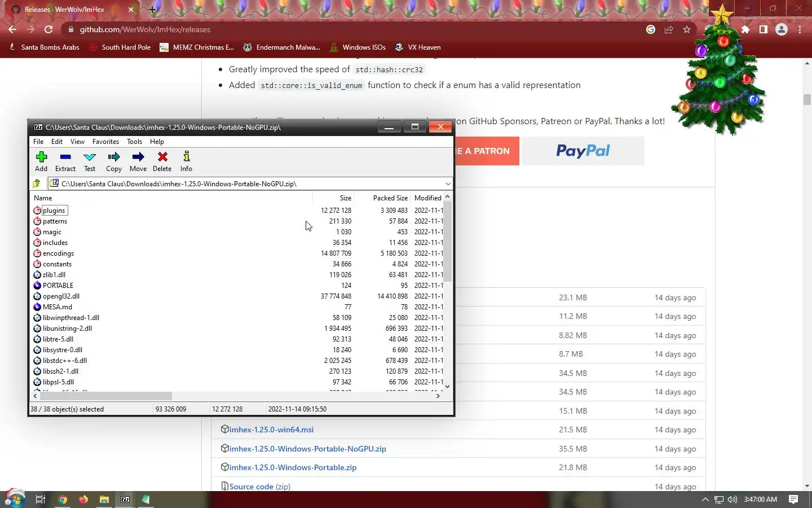Image resolution: width=812 pixels, height=508 pixels.
Task: Go up one folder level in 7-Zip
Action: click(37, 183)
